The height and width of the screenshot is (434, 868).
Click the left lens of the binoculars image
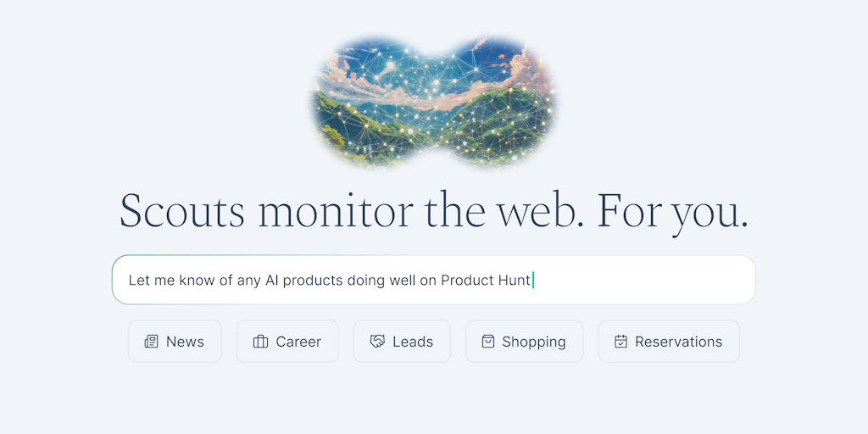[x=369, y=100]
